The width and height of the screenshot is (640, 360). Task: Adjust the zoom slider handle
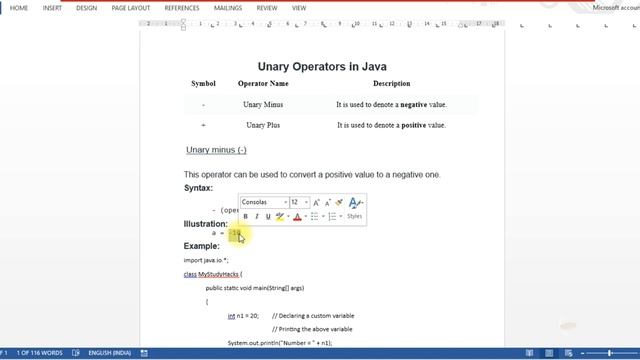tap(609, 353)
